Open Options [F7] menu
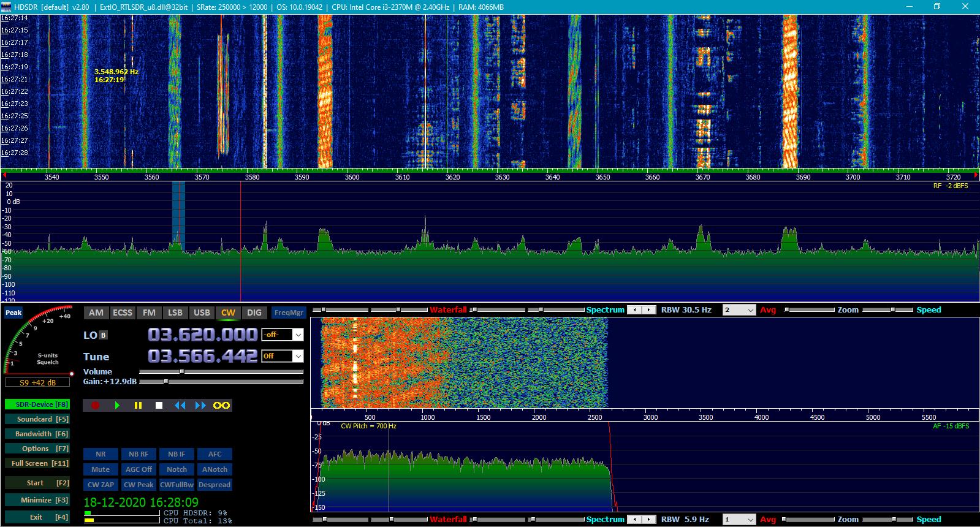 tap(37, 449)
